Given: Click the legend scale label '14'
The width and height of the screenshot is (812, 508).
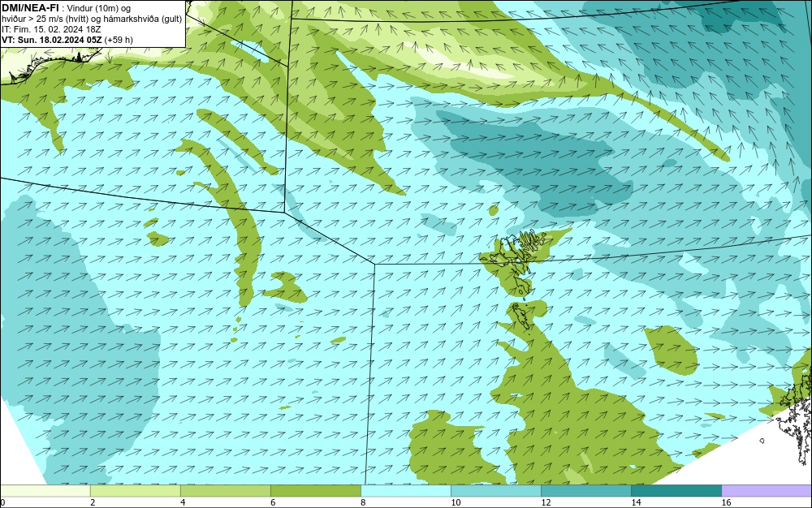Looking at the screenshot, I should coord(636,502).
